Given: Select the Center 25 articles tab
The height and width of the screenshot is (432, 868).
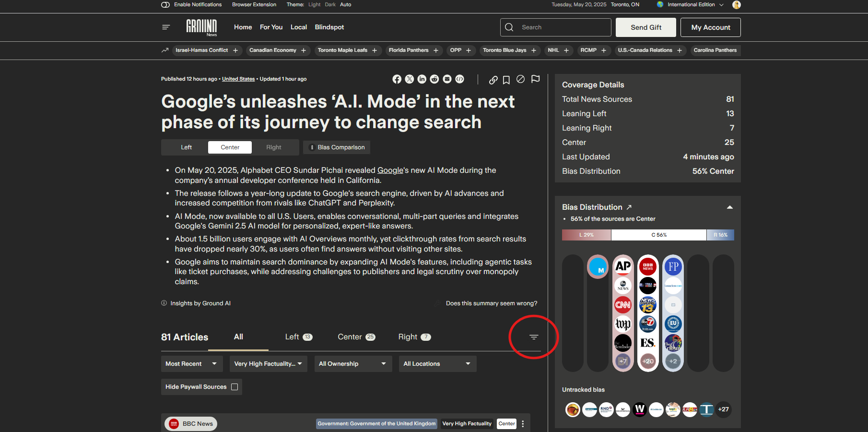Looking at the screenshot, I should tap(356, 337).
